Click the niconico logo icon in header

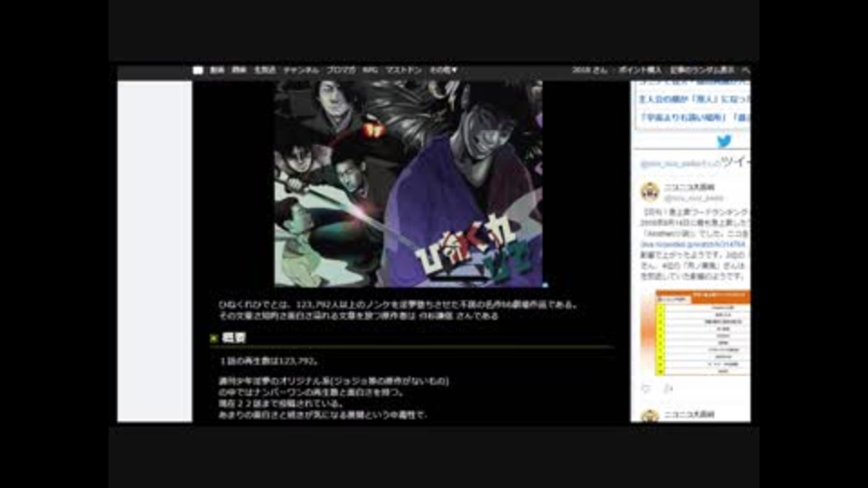click(x=198, y=70)
